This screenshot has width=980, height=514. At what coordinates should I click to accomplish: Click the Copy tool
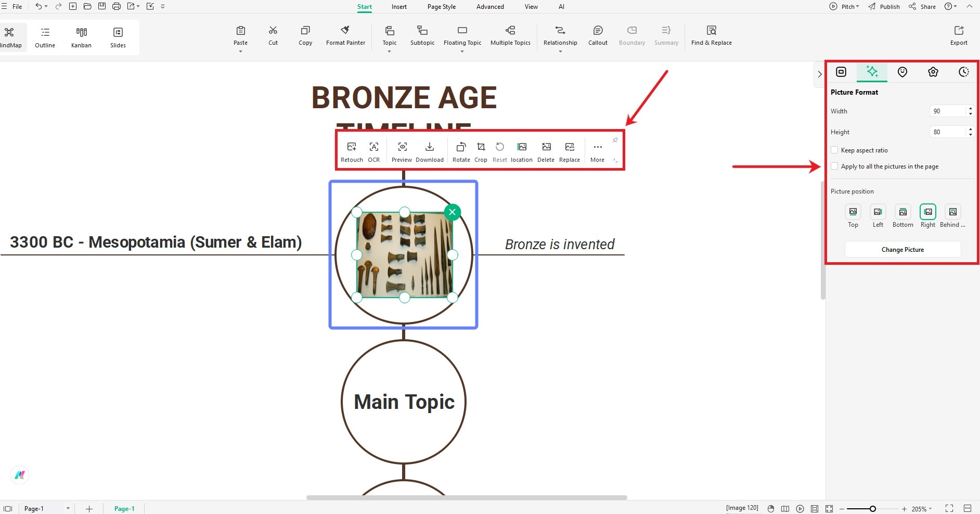pyautogui.click(x=305, y=35)
